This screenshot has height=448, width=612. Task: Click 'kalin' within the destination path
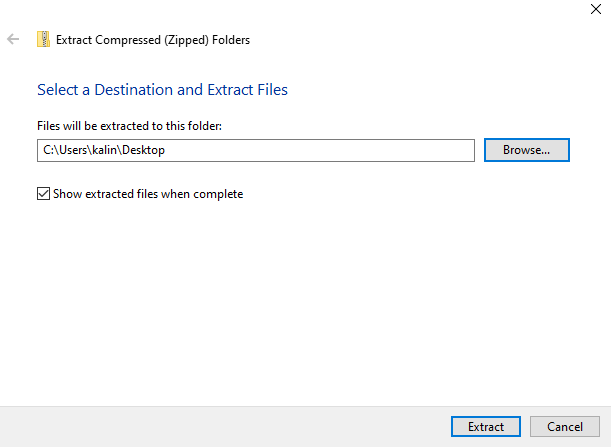tap(103, 150)
